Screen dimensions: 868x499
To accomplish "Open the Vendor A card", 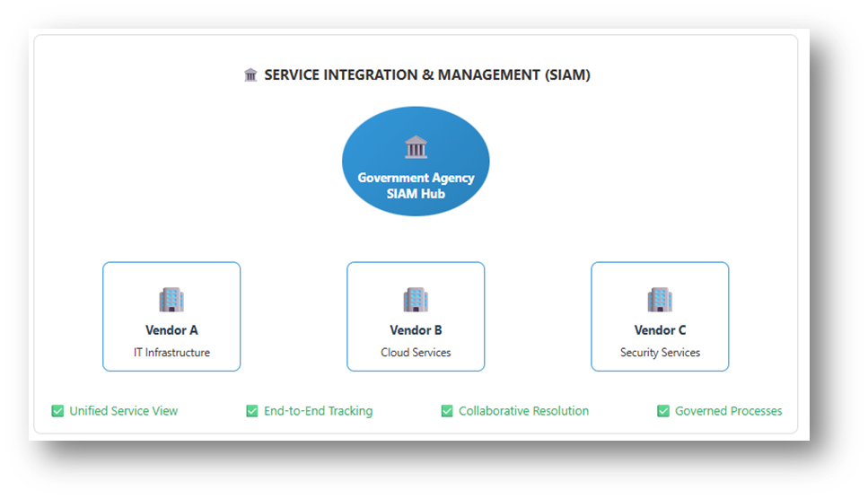I will click(171, 317).
